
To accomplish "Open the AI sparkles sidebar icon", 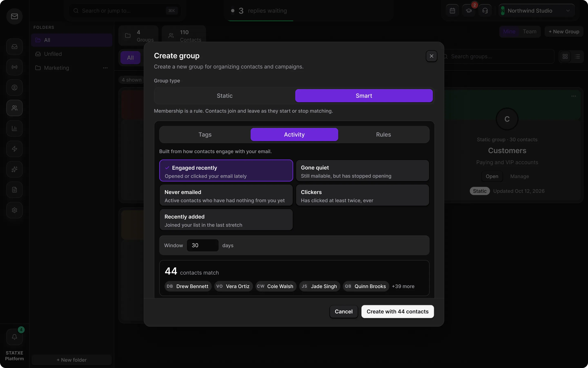I will [x=14, y=169].
